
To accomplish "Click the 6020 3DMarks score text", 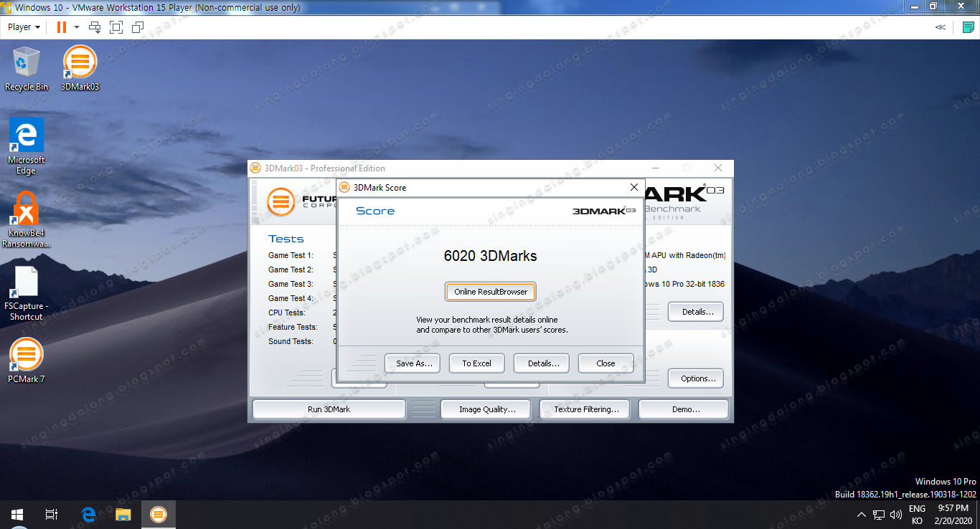I will click(491, 256).
